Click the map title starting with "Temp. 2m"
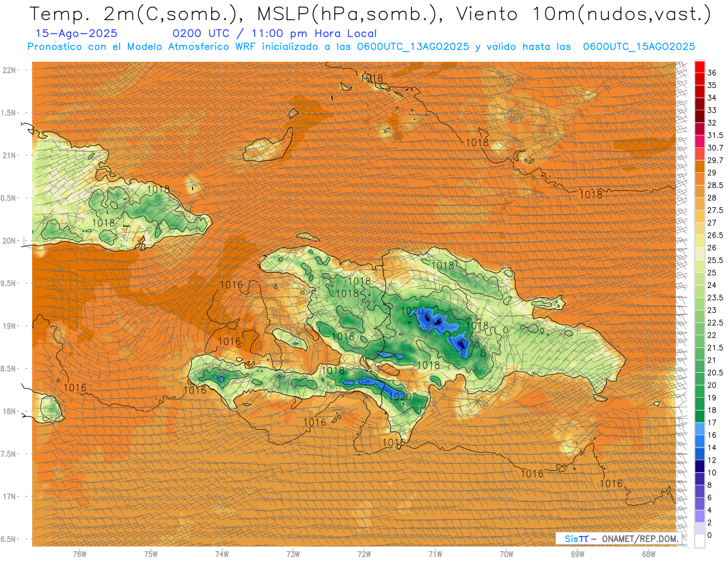The image size is (728, 562). coord(370,15)
